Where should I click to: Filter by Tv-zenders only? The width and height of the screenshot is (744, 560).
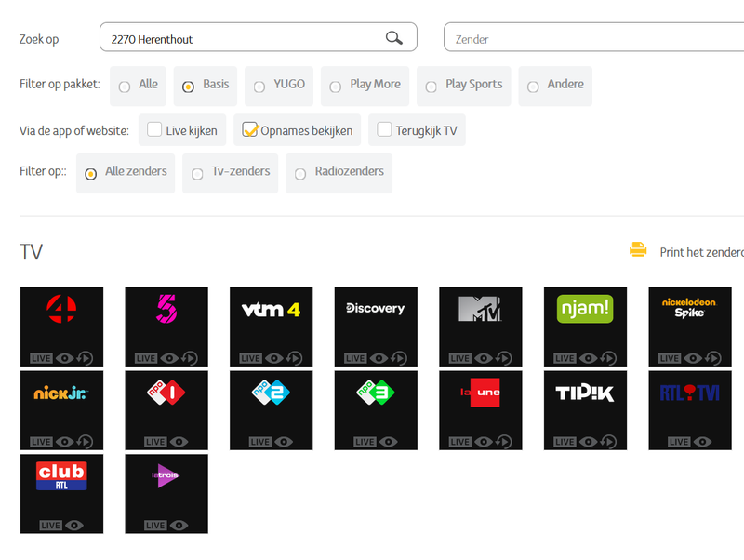tap(197, 174)
